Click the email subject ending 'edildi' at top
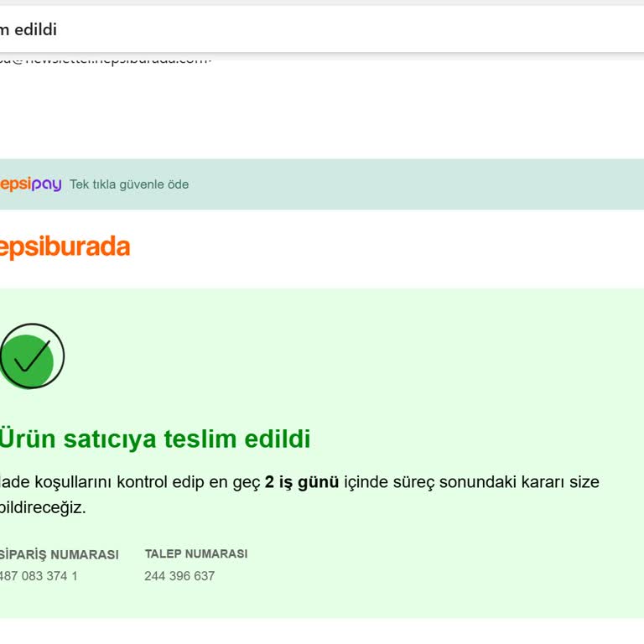 29,29
